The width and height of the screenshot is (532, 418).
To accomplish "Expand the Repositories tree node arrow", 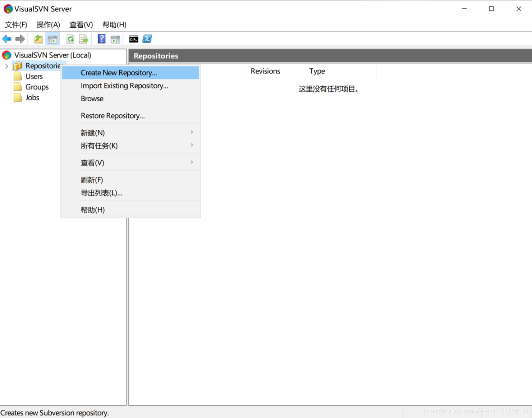I will pyautogui.click(x=7, y=66).
